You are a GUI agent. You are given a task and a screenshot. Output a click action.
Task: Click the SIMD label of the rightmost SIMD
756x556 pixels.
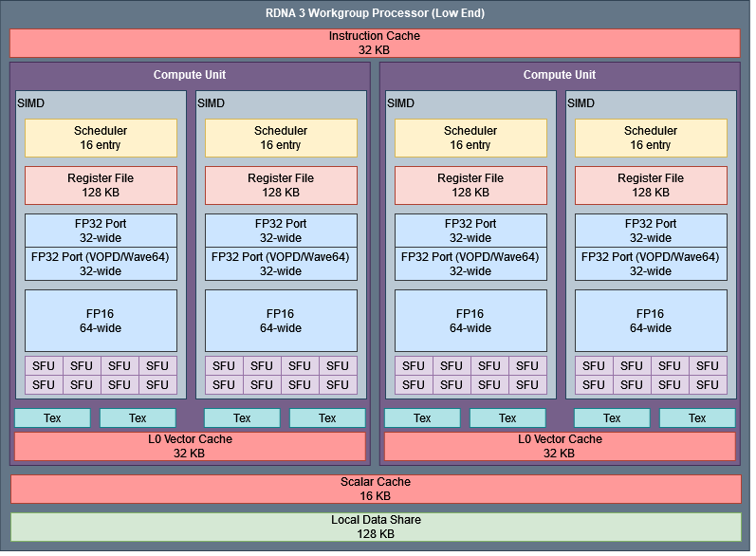coord(581,103)
